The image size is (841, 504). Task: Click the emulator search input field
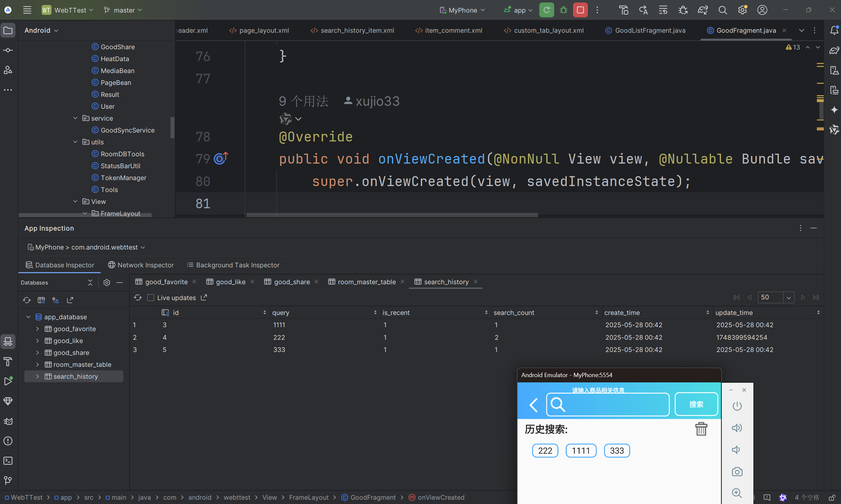[x=607, y=404]
